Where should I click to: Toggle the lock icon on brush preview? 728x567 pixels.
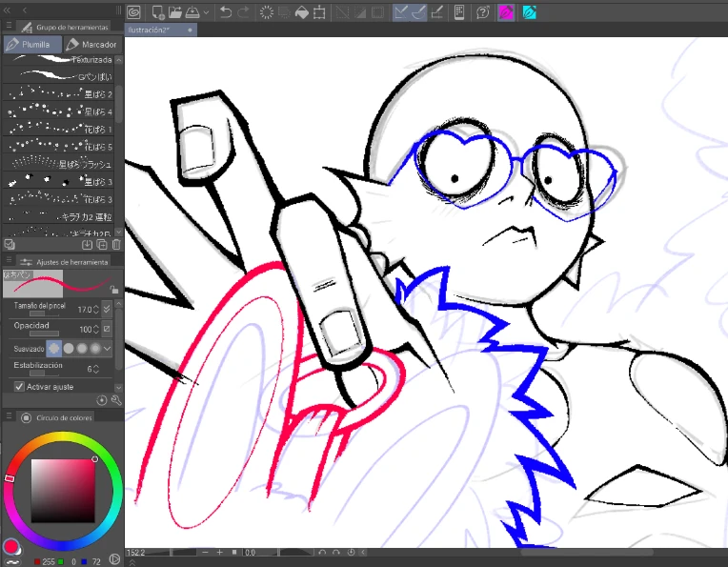tap(113, 290)
